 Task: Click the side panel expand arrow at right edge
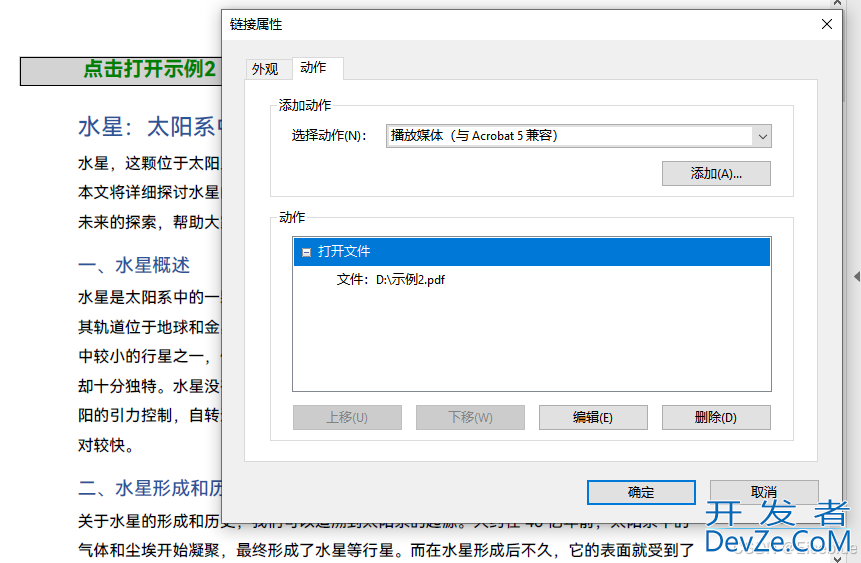point(857,276)
